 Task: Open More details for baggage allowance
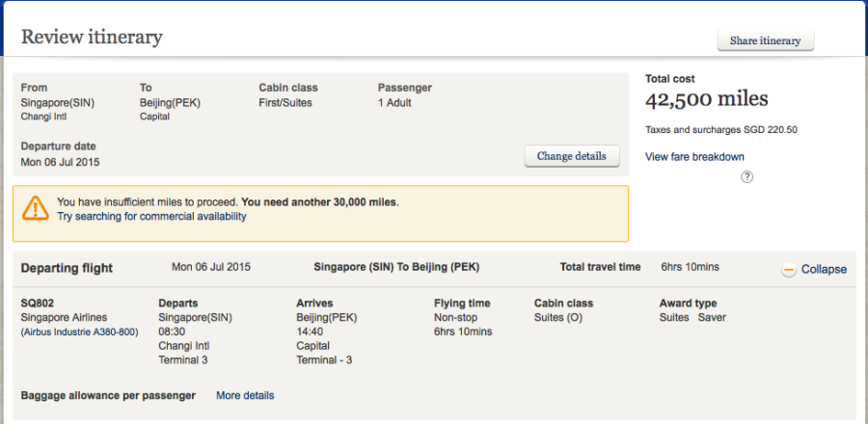245,395
